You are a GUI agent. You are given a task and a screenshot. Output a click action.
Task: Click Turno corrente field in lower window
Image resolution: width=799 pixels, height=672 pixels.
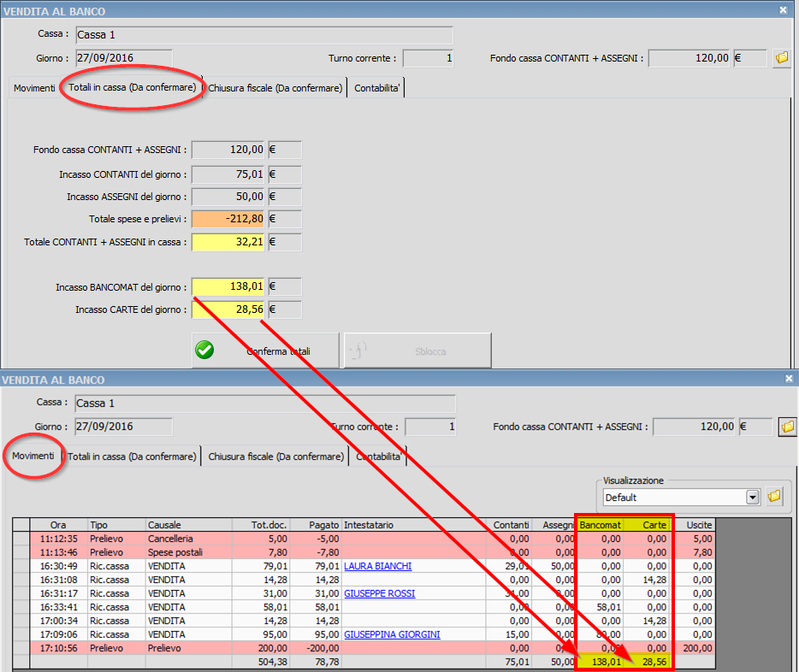[430, 427]
